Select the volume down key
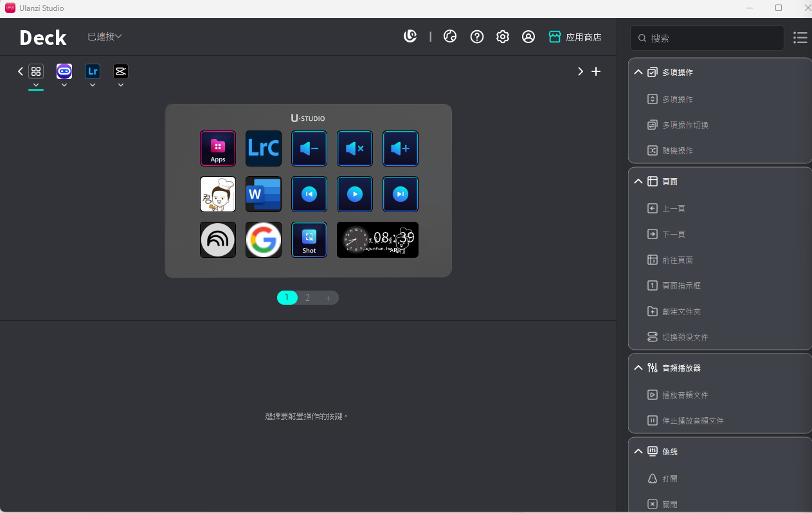 click(x=309, y=148)
